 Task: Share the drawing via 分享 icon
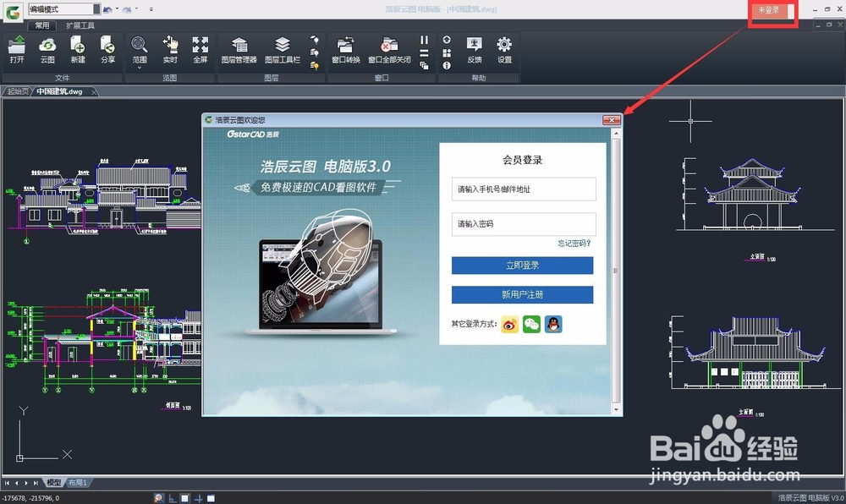pos(108,50)
